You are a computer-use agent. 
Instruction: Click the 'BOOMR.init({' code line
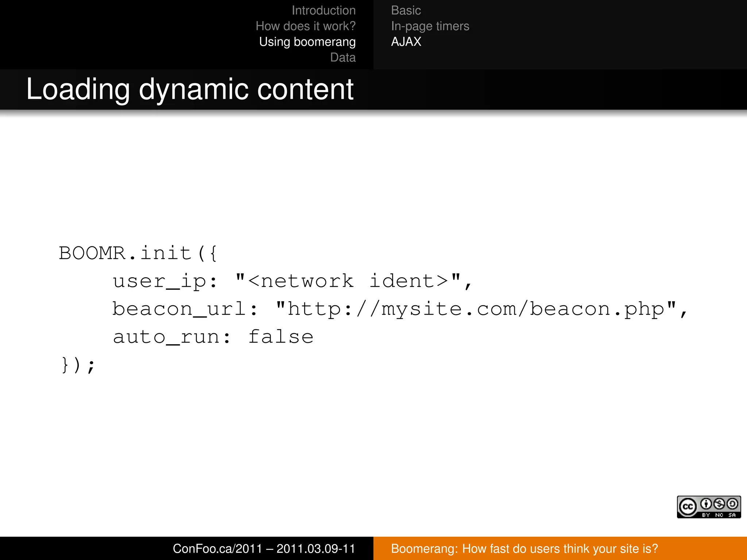138,253
